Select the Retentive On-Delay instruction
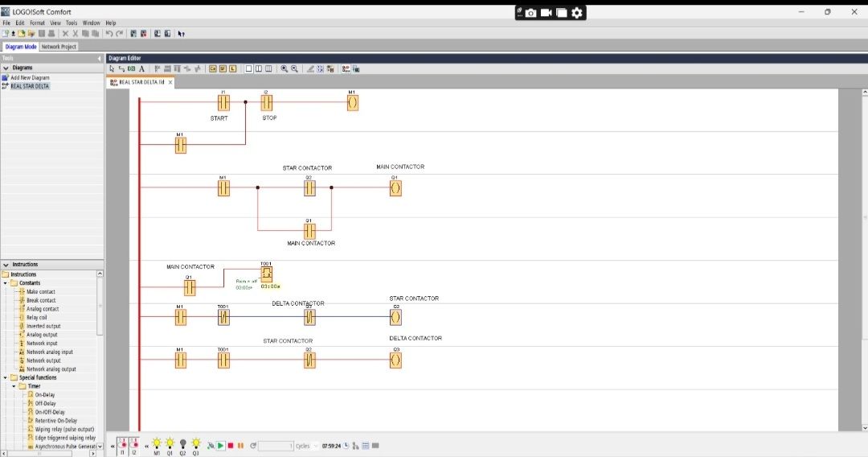This screenshot has height=457, width=868. (56, 421)
